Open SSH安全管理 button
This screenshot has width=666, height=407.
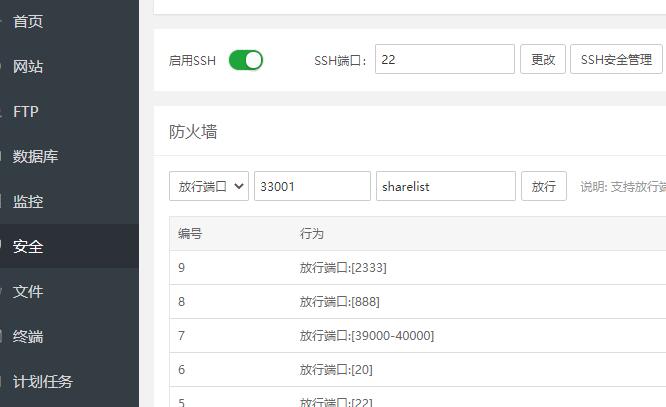(x=616, y=59)
